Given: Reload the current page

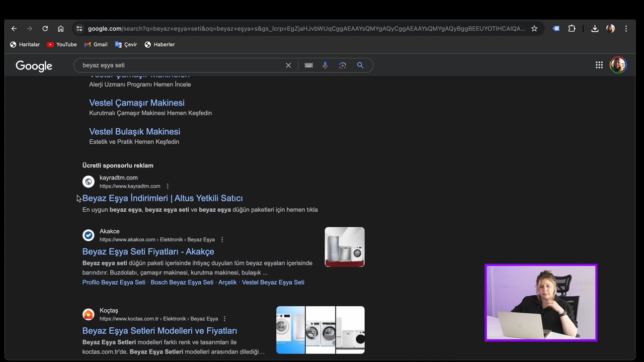Looking at the screenshot, I should 45,29.
